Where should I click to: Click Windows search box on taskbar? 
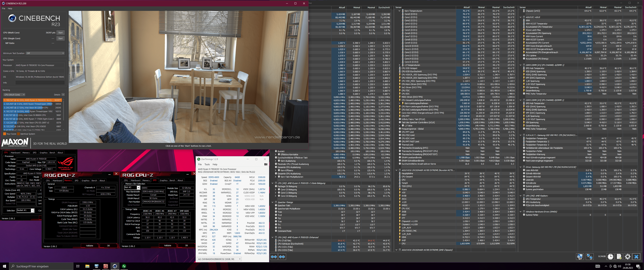click(41, 266)
